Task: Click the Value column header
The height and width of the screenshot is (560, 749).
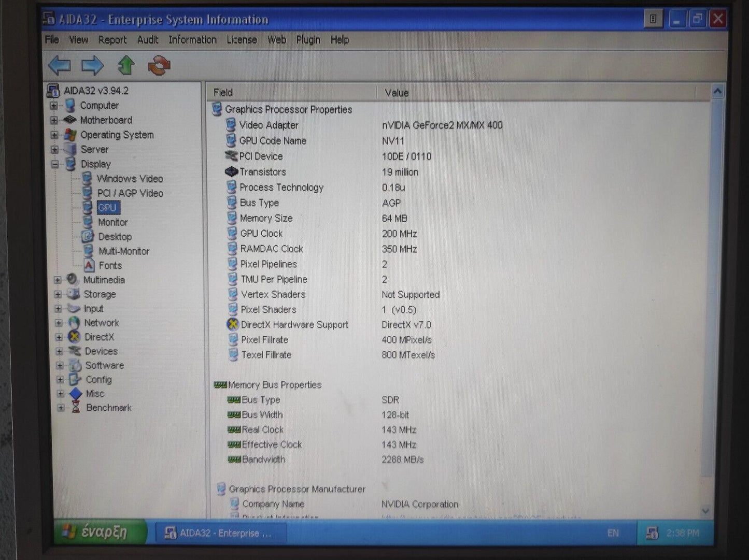Action: pos(397,93)
